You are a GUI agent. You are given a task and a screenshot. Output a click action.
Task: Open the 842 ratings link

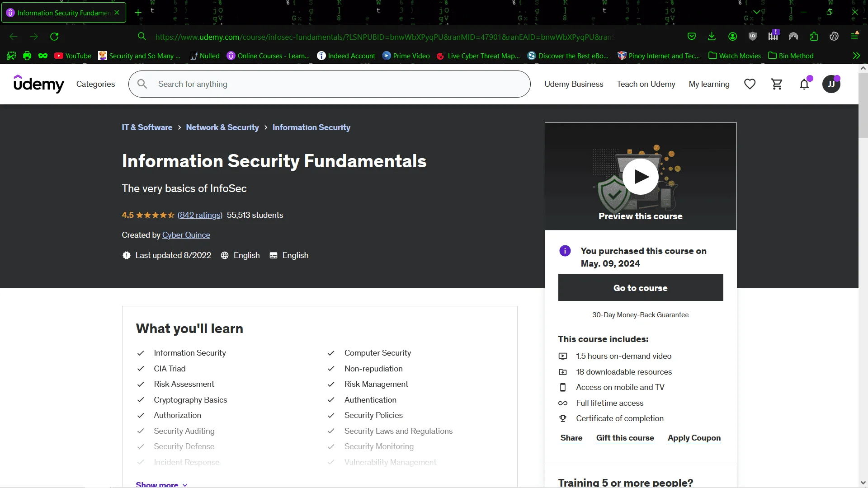pos(200,215)
